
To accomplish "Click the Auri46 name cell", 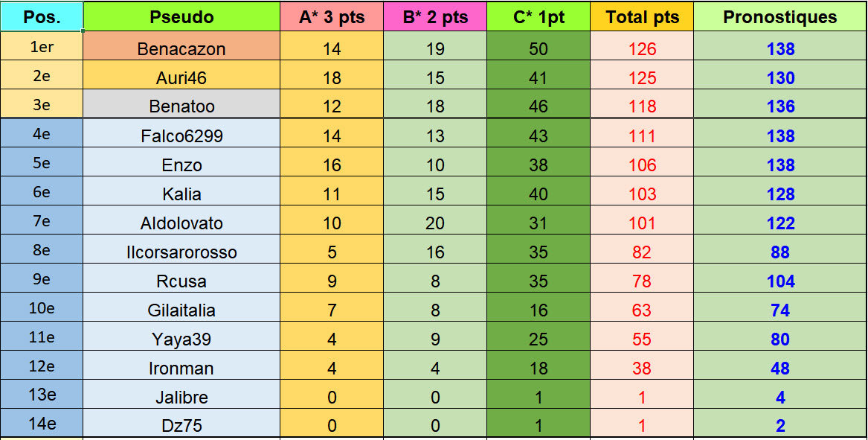I will coord(181,78).
